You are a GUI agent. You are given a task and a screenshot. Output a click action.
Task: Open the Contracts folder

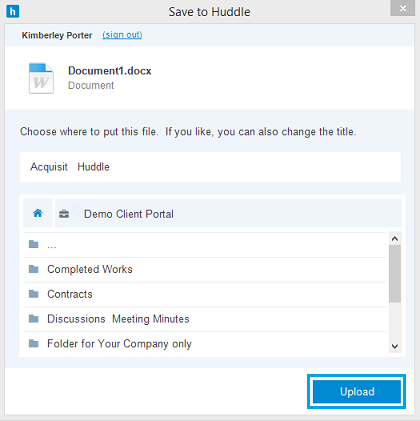(x=205, y=294)
